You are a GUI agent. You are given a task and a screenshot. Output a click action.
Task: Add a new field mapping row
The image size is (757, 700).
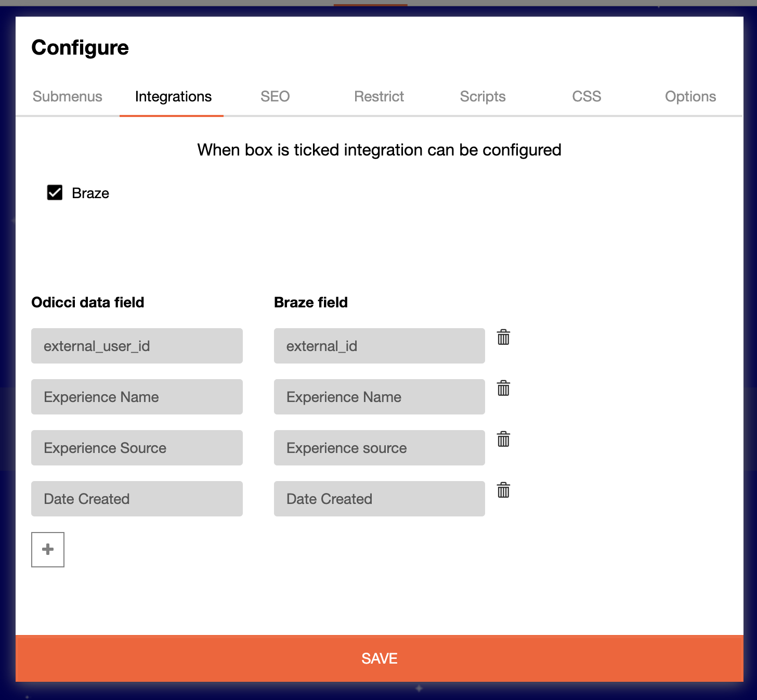click(48, 549)
